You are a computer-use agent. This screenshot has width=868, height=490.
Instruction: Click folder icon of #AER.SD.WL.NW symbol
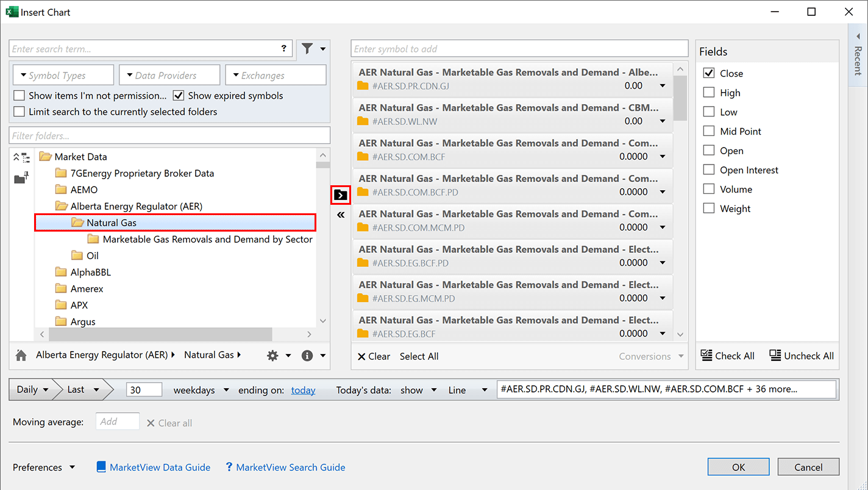click(363, 121)
